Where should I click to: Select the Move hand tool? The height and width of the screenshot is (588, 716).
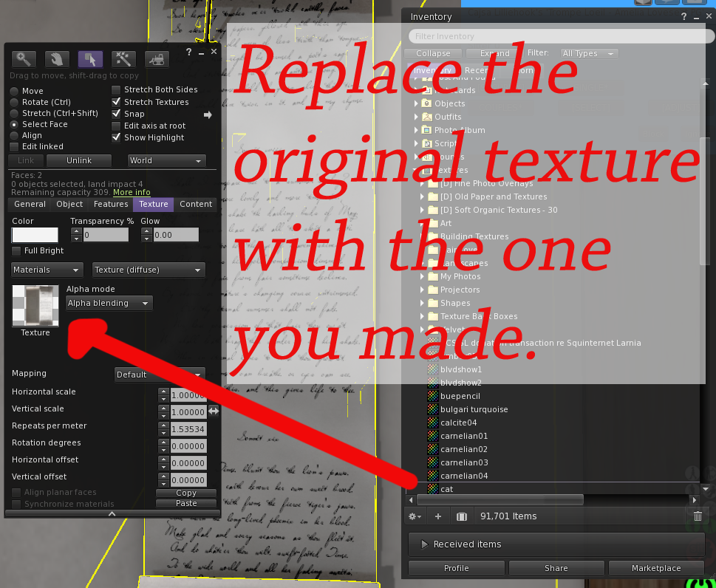pyautogui.click(x=58, y=60)
